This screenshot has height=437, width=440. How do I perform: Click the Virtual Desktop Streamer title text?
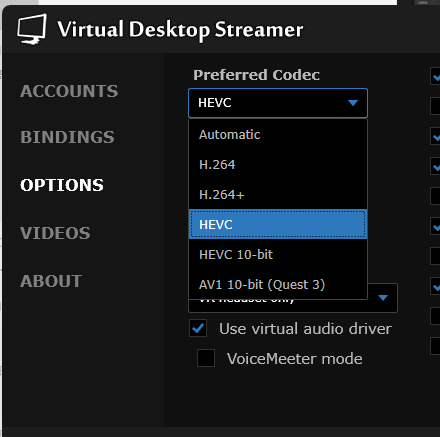tap(180, 30)
